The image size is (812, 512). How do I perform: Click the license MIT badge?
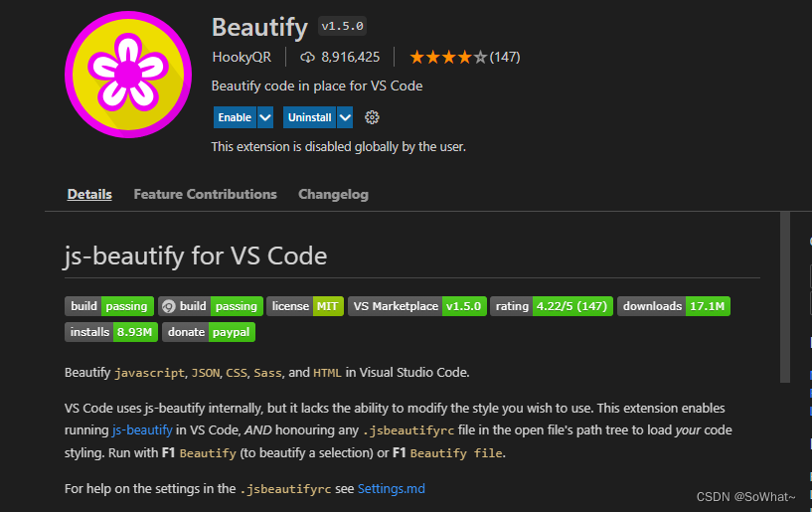pos(305,306)
